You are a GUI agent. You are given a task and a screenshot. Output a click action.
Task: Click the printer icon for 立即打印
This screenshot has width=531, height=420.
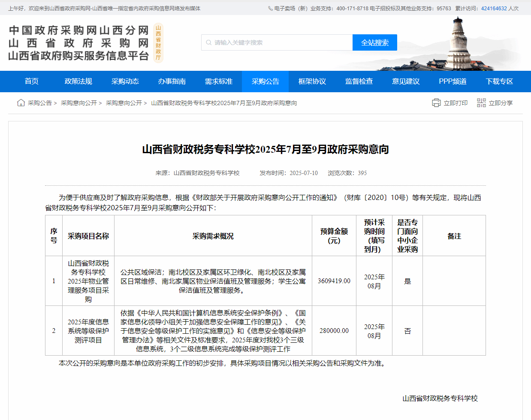pos(436,103)
